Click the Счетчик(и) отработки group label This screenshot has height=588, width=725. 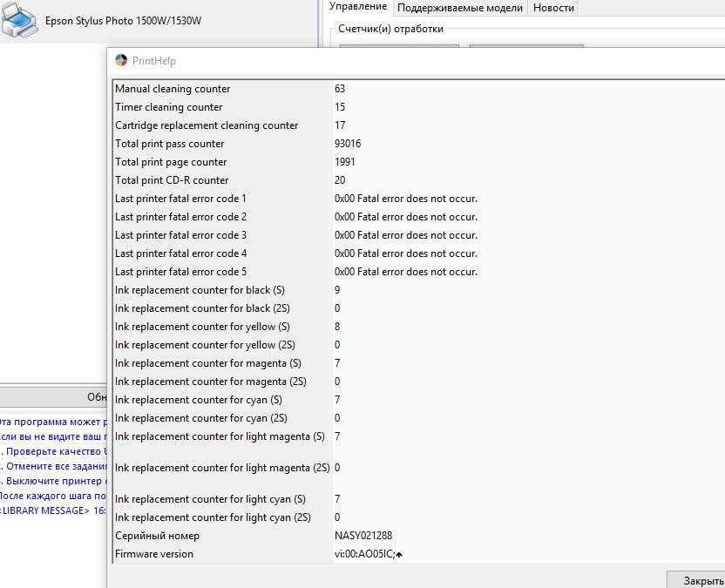coord(390,29)
